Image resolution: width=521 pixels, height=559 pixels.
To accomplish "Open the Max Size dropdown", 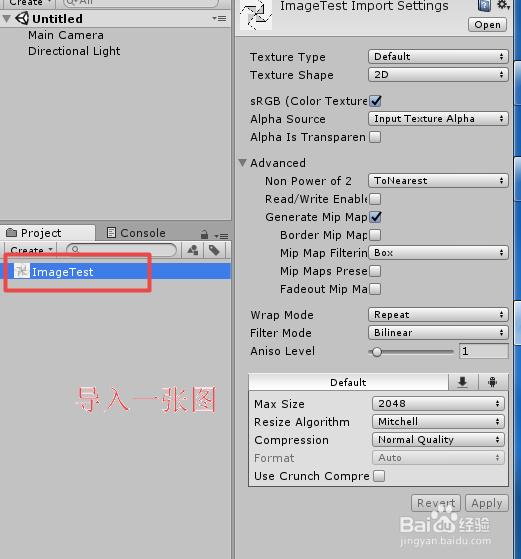I will coord(439,404).
